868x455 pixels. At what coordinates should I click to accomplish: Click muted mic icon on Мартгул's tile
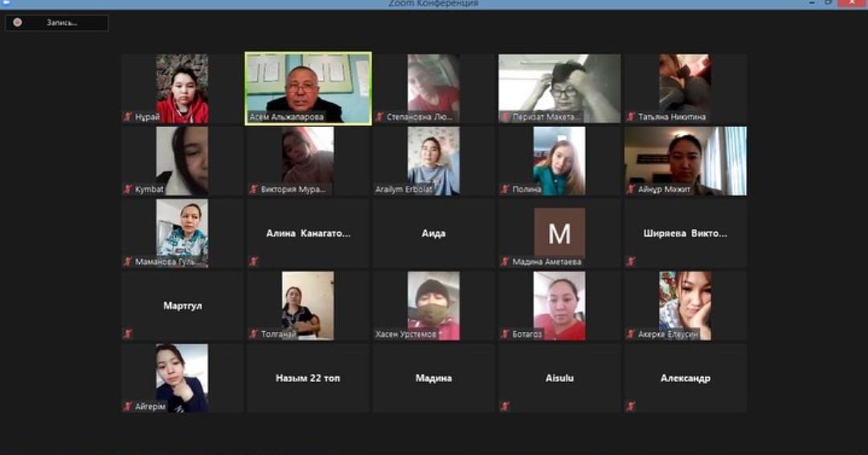pyautogui.click(x=127, y=334)
